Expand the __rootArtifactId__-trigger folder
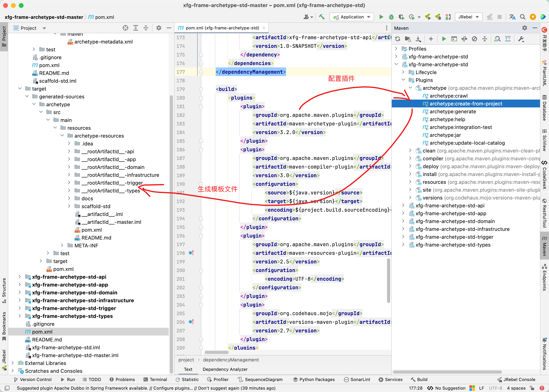Image resolution: width=549 pixels, height=392 pixels. tap(69, 182)
